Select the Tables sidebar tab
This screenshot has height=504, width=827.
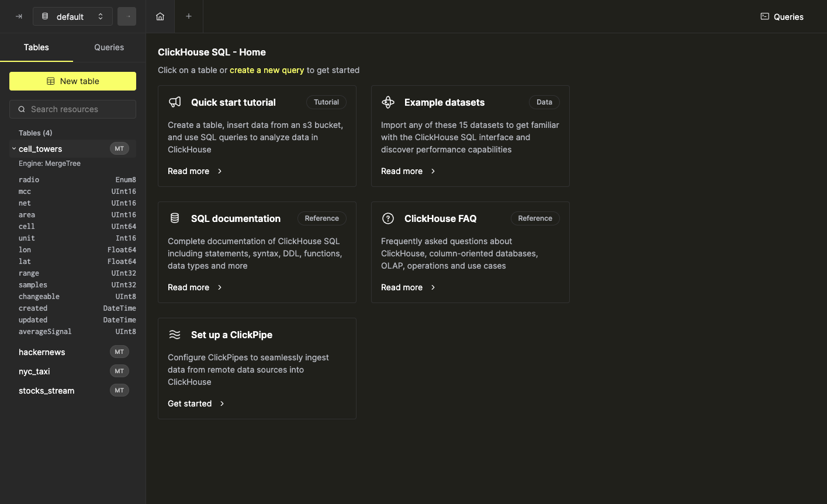36,47
